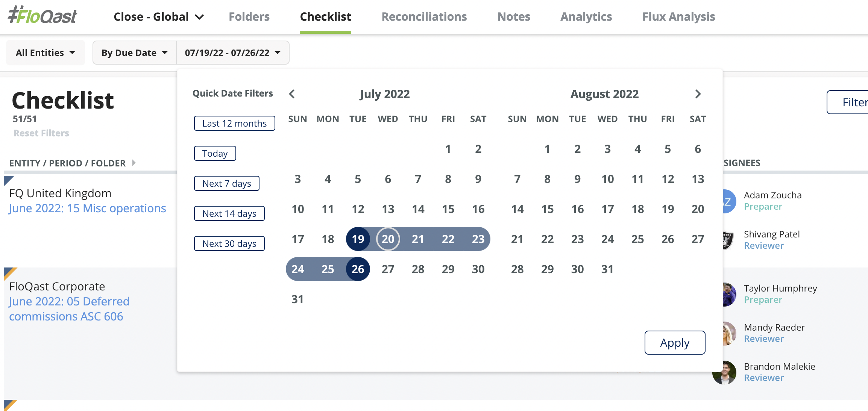This screenshot has height=411, width=868.
Task: Open June 2022: 05 Deferred commissions ASC 606
Action: (69, 309)
